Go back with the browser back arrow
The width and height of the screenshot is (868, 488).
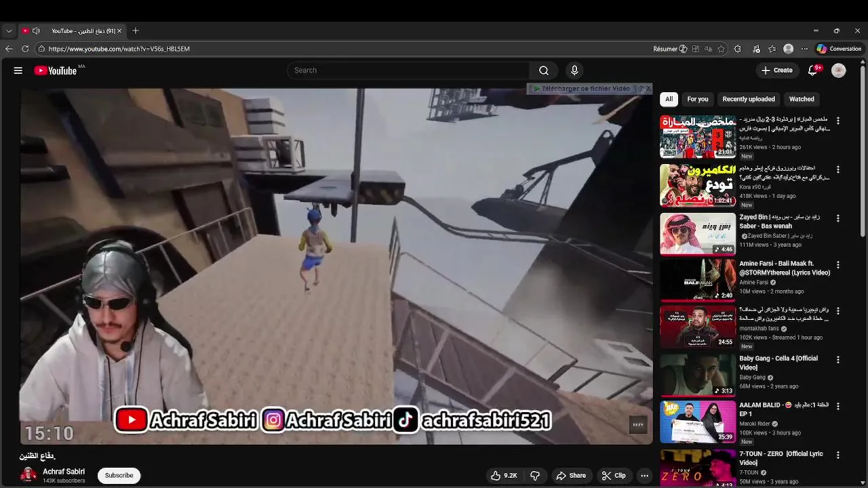tap(9, 49)
